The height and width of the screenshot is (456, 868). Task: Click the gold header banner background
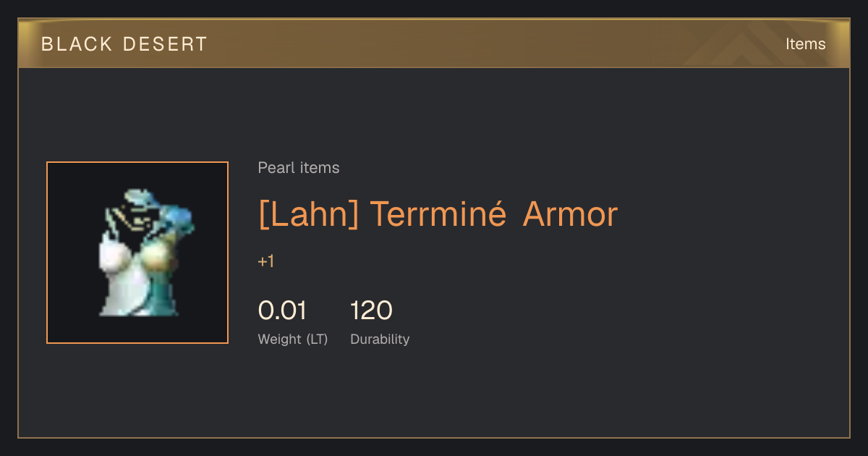pyautogui.click(x=434, y=43)
